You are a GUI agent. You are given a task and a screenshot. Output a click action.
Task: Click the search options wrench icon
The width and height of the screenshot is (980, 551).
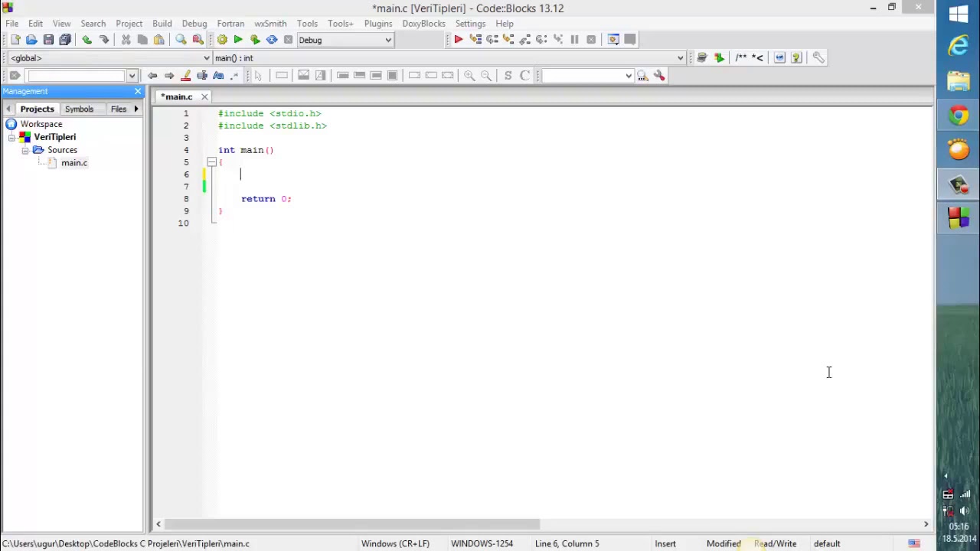[659, 75]
